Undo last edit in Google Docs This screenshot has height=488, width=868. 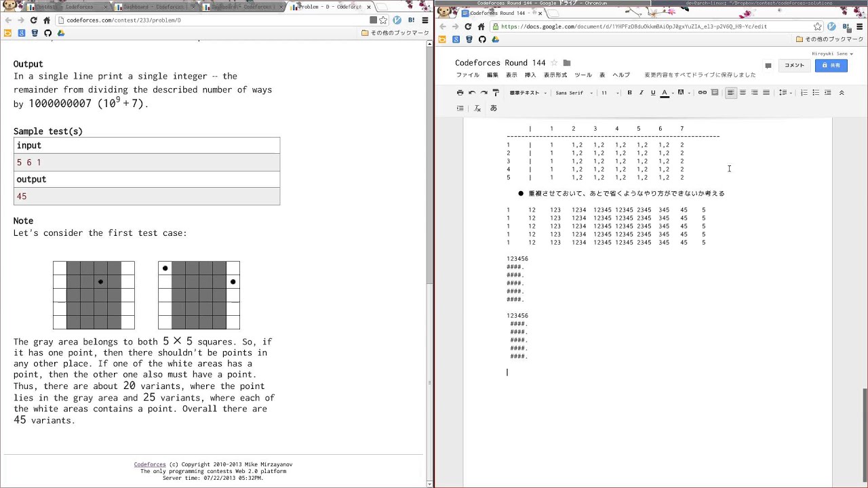pos(472,93)
